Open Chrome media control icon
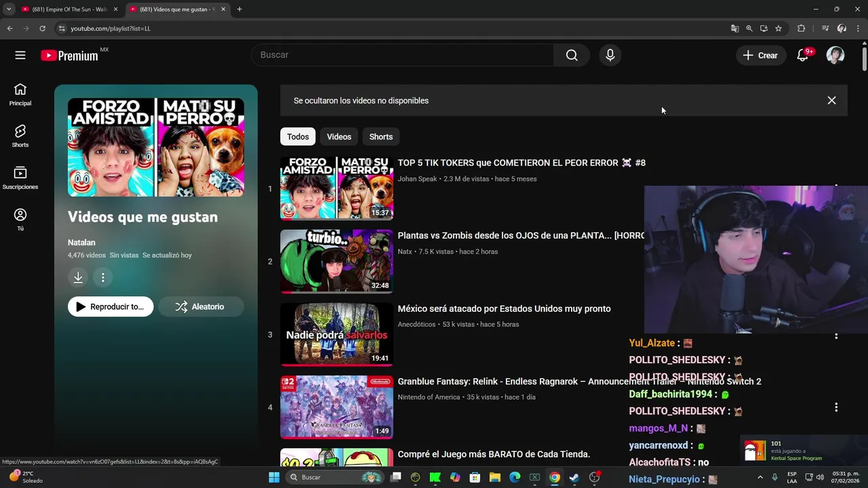Image resolution: width=868 pixels, height=488 pixels. (x=825, y=28)
